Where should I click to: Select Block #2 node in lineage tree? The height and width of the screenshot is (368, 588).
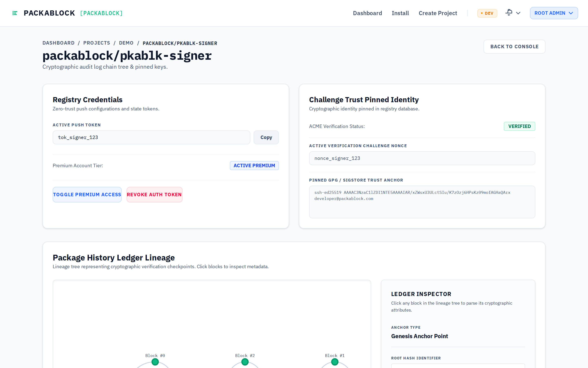[x=245, y=362]
